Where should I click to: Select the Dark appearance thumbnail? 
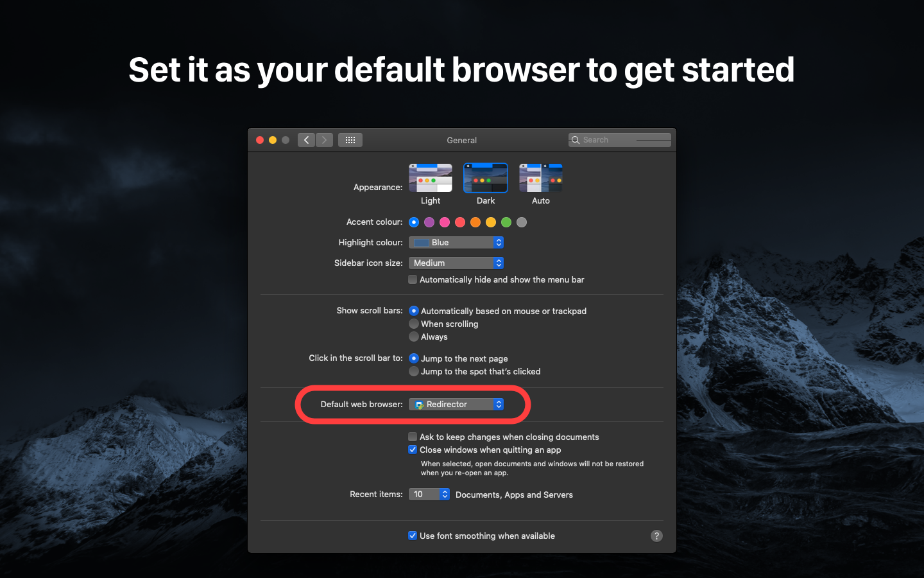(486, 178)
